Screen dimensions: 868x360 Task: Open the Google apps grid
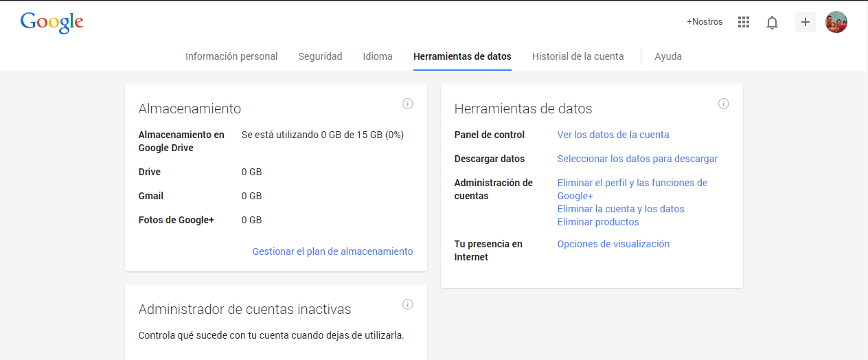click(743, 22)
